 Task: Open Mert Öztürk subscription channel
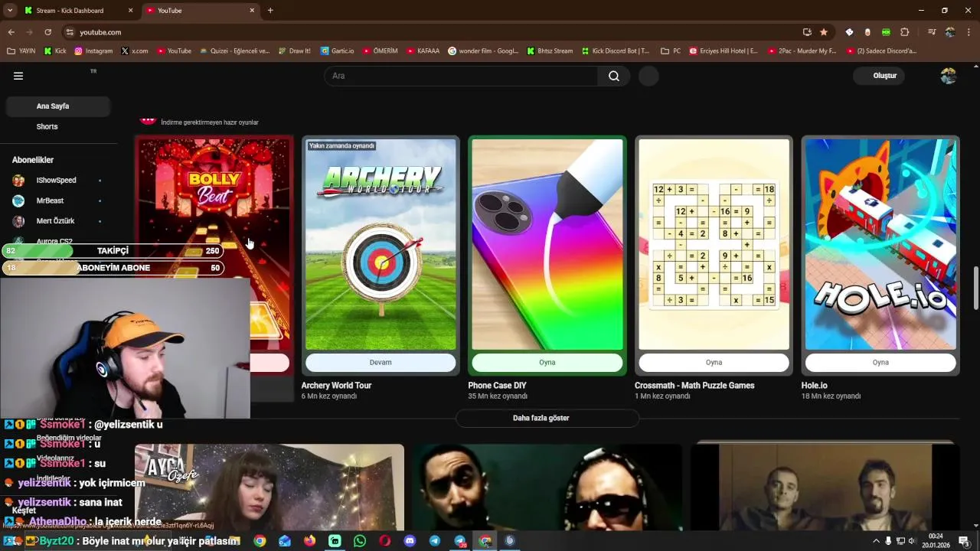click(x=57, y=220)
